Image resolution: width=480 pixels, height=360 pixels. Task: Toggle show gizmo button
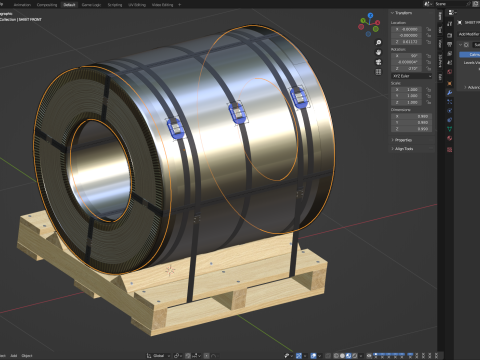point(299,356)
